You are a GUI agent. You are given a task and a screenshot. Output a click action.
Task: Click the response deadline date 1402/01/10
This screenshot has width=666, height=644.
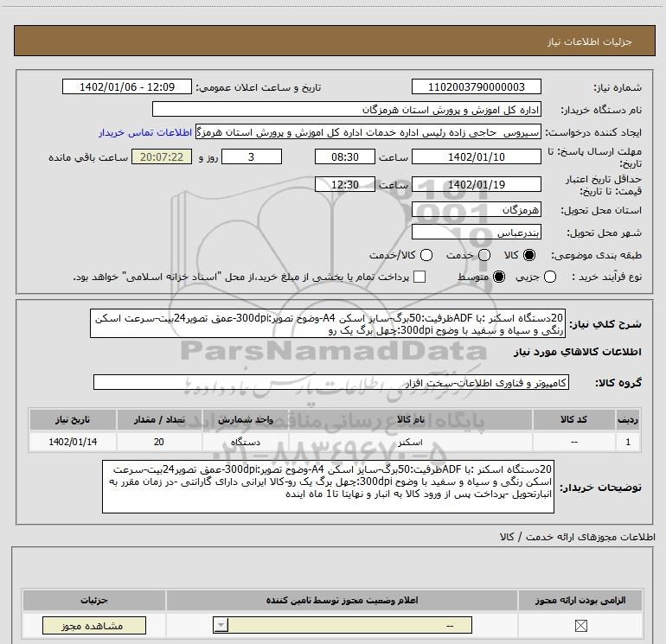[476, 156]
